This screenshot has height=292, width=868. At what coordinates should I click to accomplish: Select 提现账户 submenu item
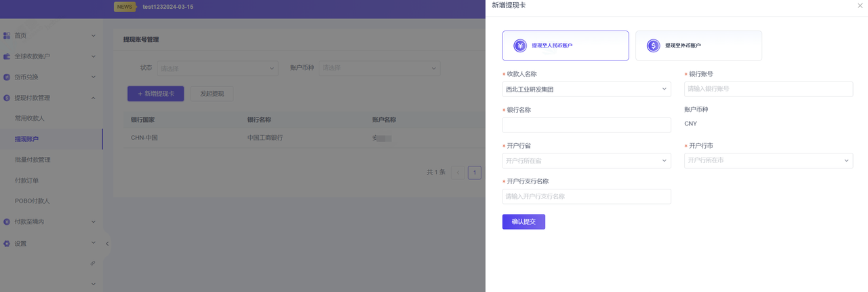point(51,139)
